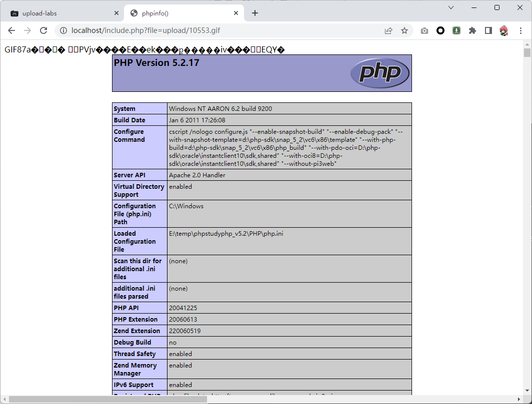
Task: Click the forward navigation arrow
Action: [27, 30]
